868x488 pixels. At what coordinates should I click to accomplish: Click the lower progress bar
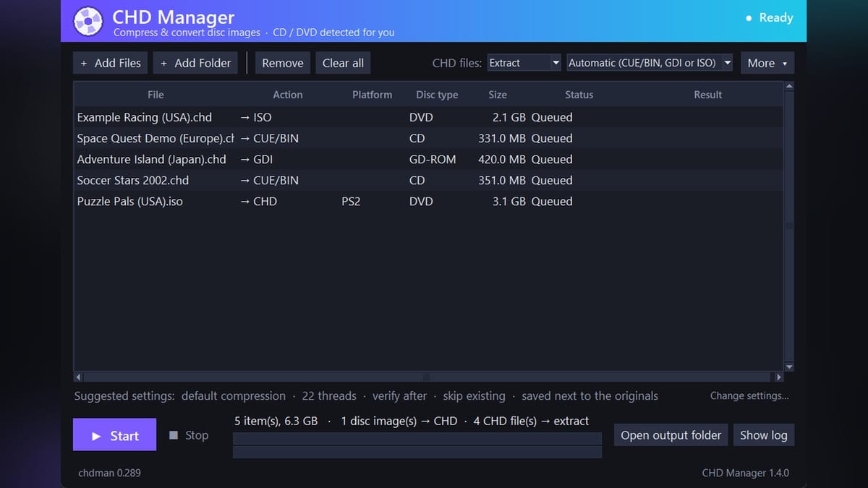click(x=417, y=452)
